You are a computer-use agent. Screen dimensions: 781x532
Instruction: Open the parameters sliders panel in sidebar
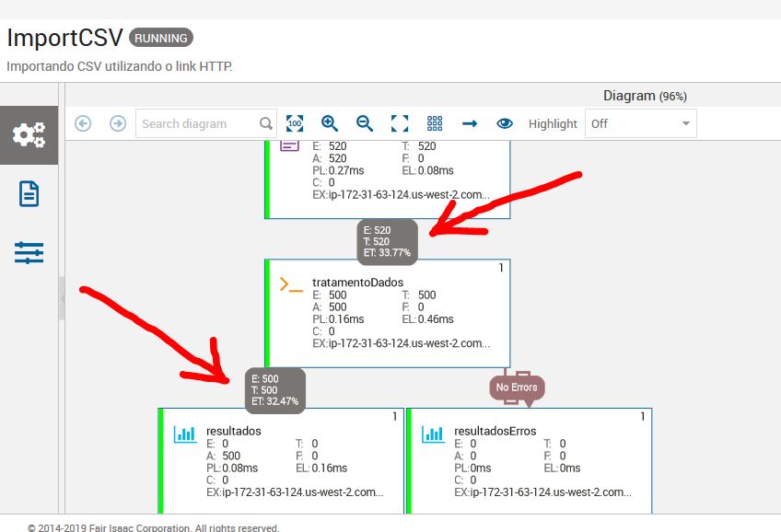(x=29, y=251)
